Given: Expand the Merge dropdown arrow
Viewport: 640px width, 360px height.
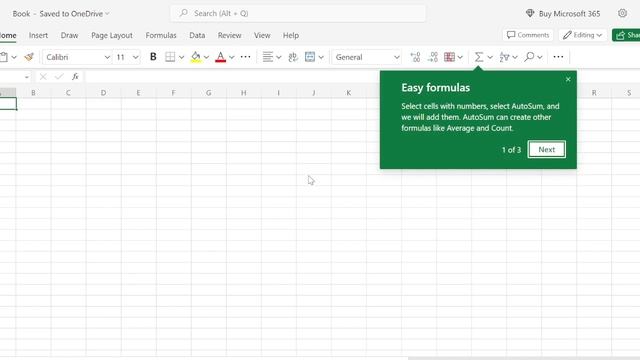Looking at the screenshot, I should 321,57.
